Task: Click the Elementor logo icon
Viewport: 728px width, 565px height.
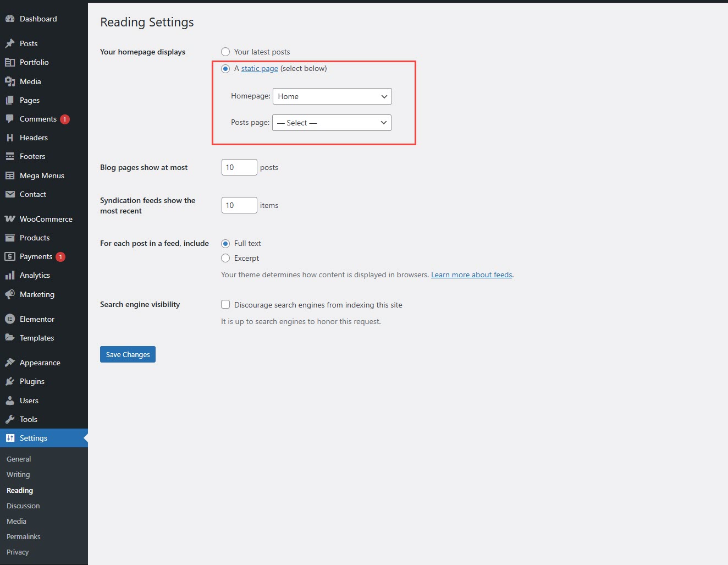Action: point(10,319)
